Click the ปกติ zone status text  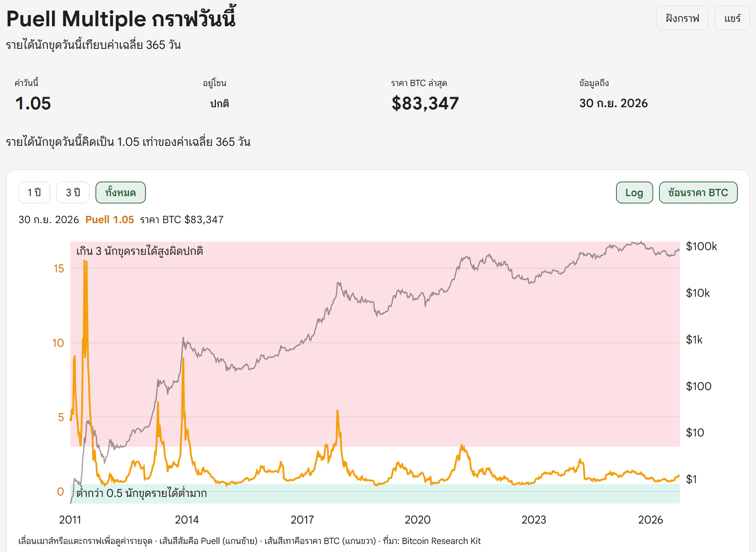pyautogui.click(x=219, y=104)
